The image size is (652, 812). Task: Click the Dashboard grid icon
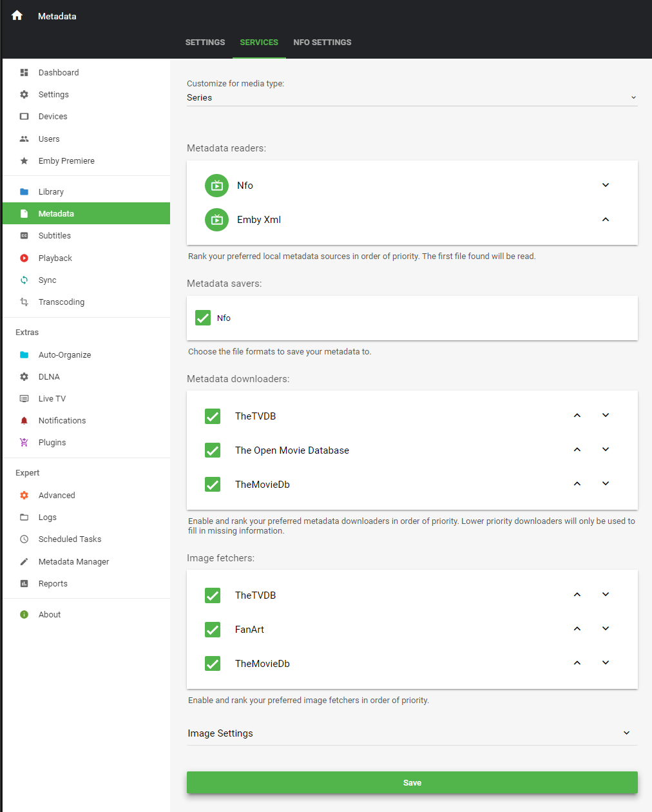(24, 73)
